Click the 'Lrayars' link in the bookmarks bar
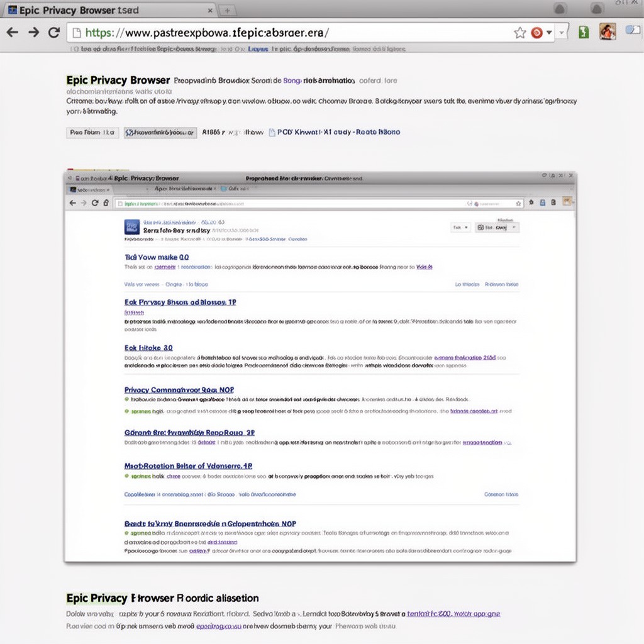 tap(258, 49)
